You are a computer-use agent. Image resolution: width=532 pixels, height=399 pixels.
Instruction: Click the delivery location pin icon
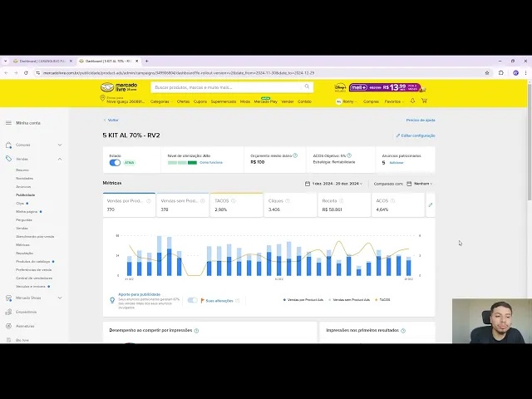[102, 98]
